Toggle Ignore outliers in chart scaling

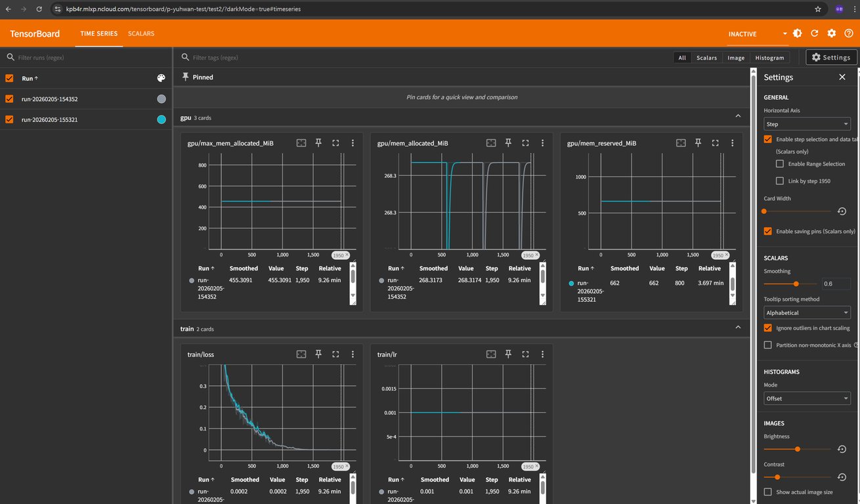pyautogui.click(x=768, y=327)
